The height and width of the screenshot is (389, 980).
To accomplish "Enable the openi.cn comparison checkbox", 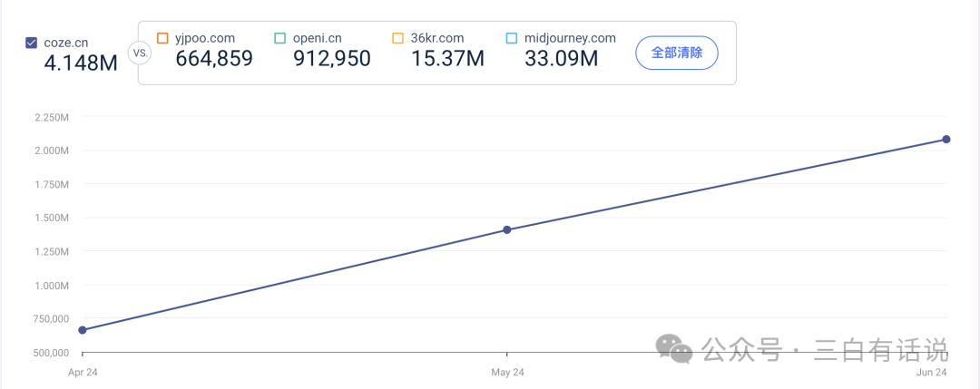I will pos(280,38).
